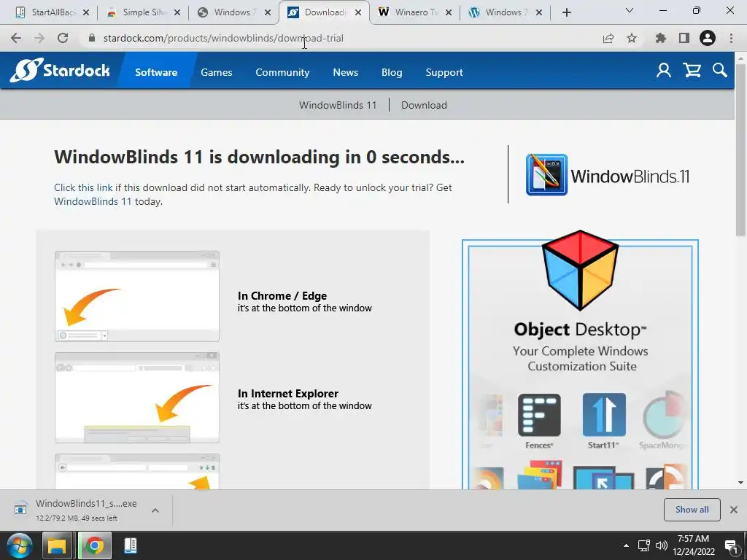Screen dimensions: 747x560
Task: Click the page vertical scrollbar thumb
Action: pos(740,149)
